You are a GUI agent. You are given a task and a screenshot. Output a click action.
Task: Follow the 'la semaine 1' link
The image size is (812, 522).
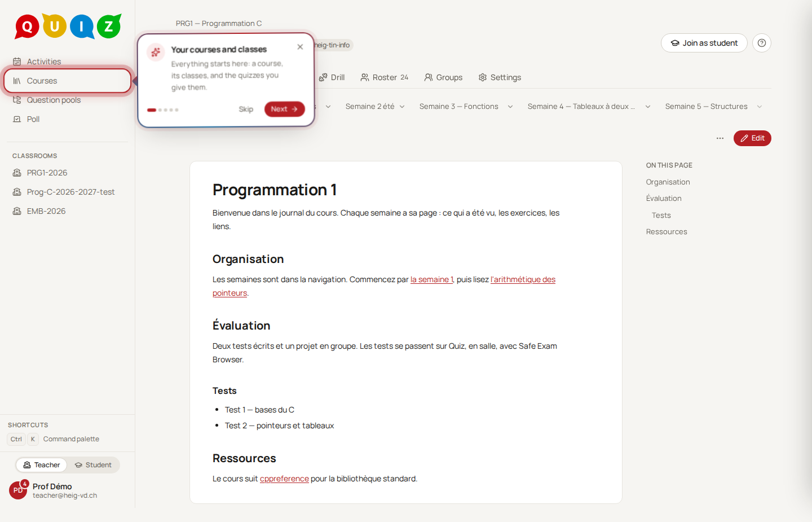432,279
